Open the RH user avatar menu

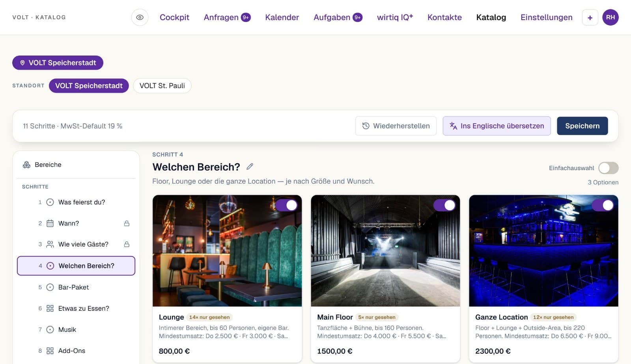point(610,17)
